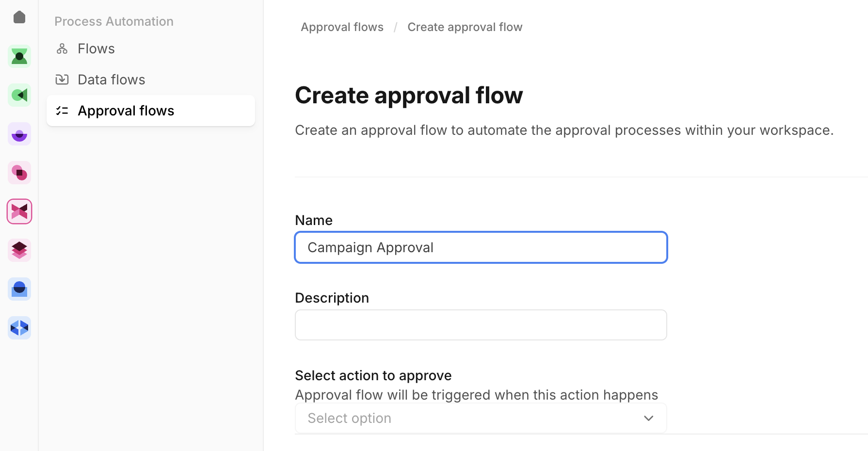Expand the Select action to approve dropdown
Image resolution: width=868 pixels, height=451 pixels.
(481, 418)
